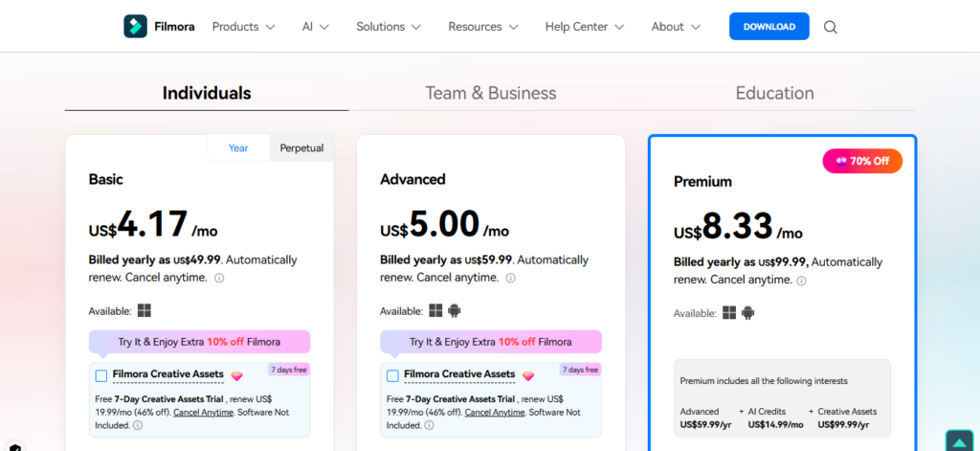Click the back-to-top arrow button

pyautogui.click(x=959, y=440)
